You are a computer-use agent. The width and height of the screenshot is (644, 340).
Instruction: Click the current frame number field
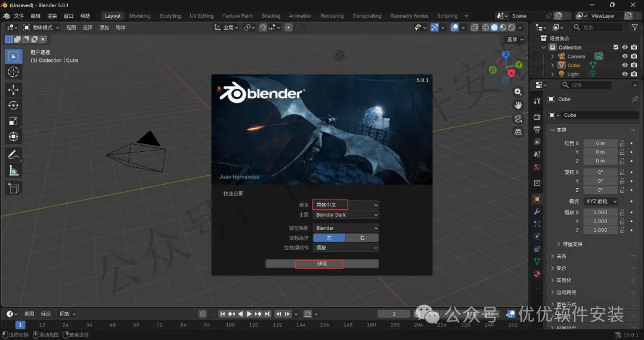pos(394,314)
